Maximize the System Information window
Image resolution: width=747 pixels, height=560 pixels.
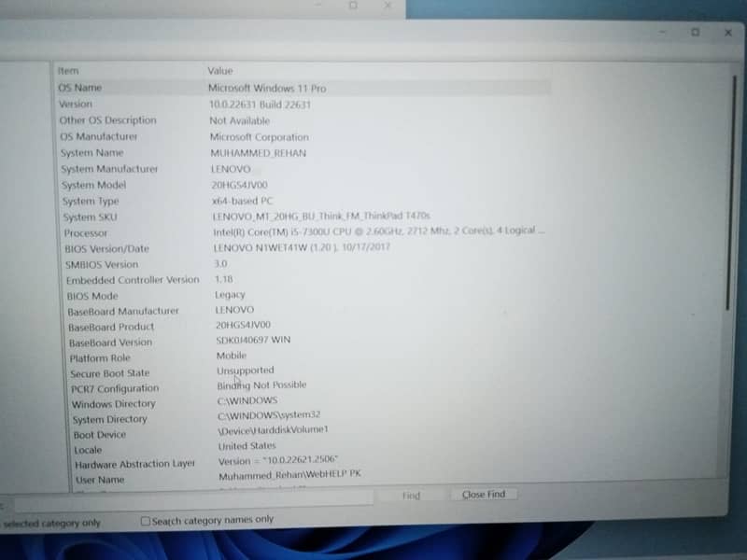[x=696, y=32]
